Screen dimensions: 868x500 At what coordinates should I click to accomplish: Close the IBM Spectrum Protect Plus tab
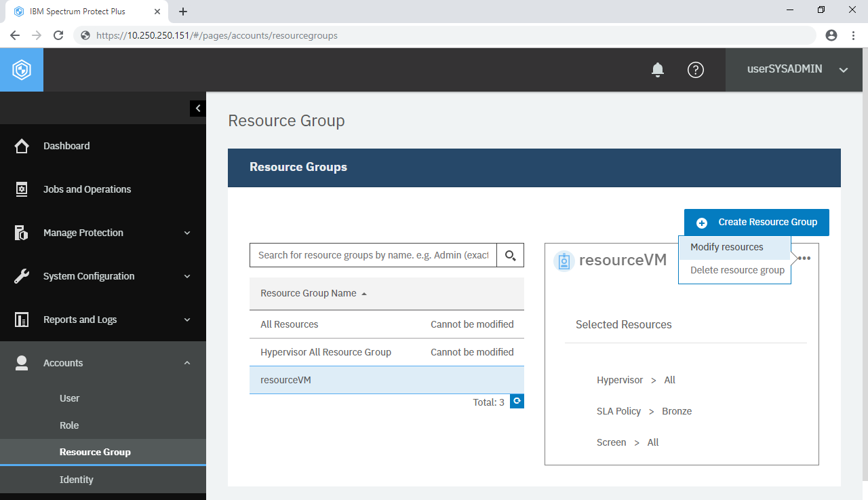point(157,12)
